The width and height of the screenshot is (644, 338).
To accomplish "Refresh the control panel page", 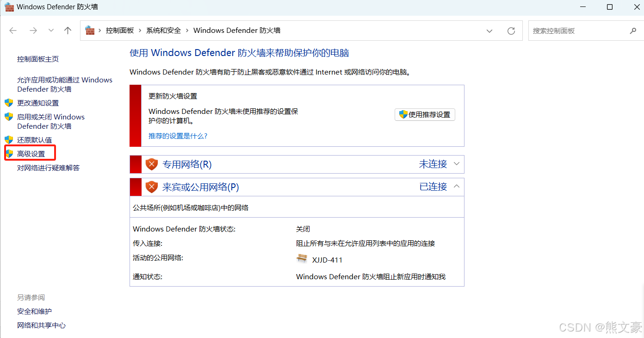I will coord(511,31).
